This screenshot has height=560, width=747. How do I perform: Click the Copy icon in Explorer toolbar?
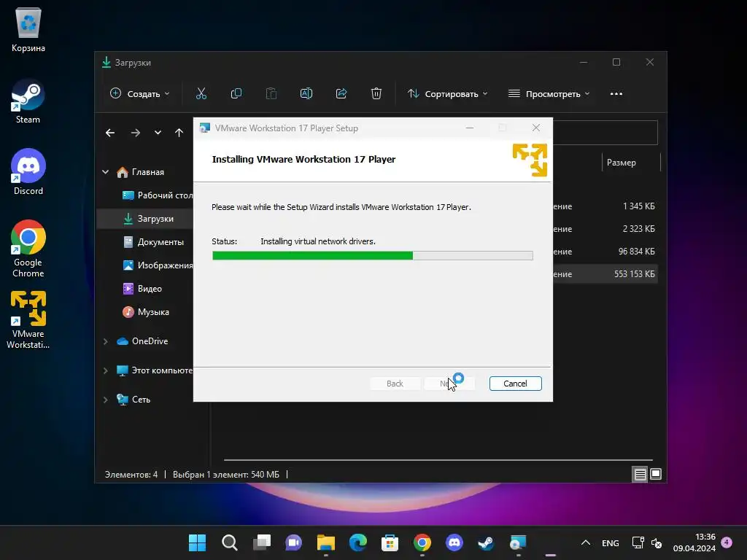pyautogui.click(x=236, y=94)
